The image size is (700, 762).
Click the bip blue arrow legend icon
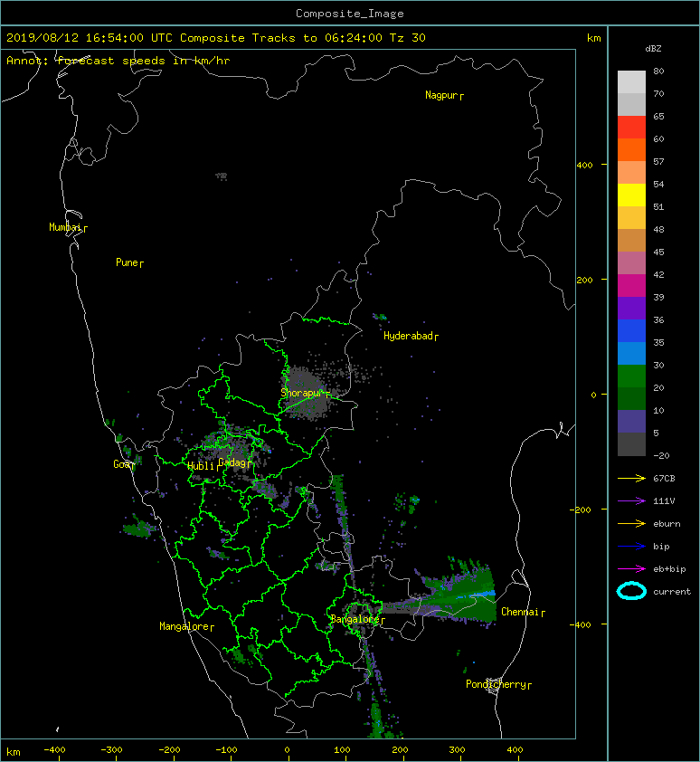(631, 547)
